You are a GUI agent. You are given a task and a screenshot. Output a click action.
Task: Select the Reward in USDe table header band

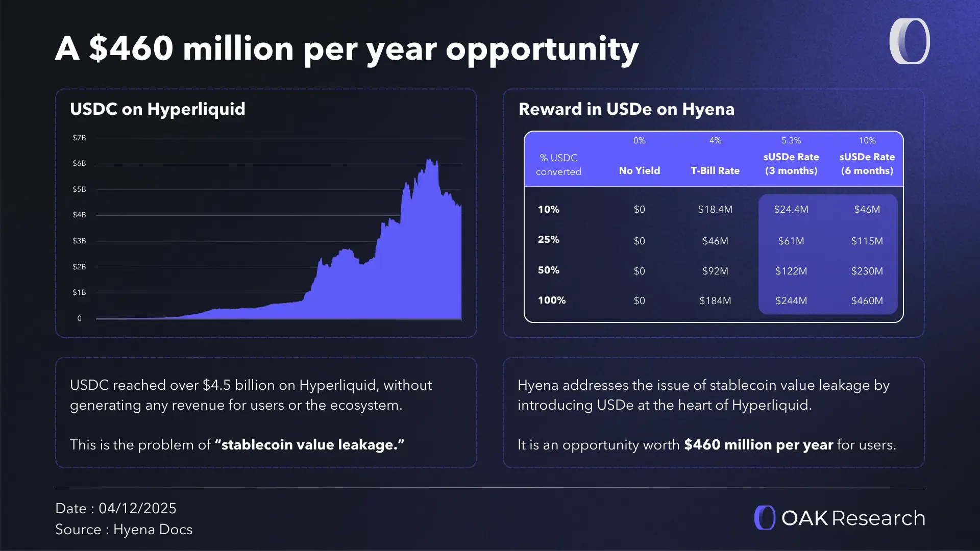pyautogui.click(x=714, y=158)
